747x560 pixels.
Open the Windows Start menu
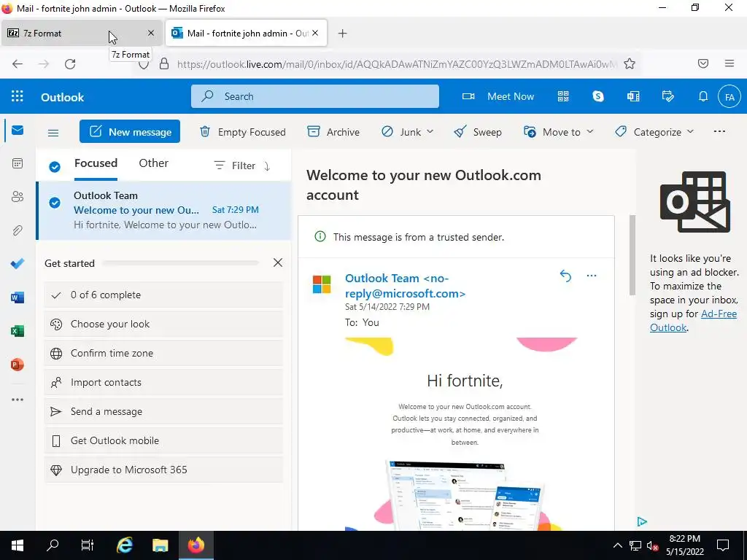(18, 545)
